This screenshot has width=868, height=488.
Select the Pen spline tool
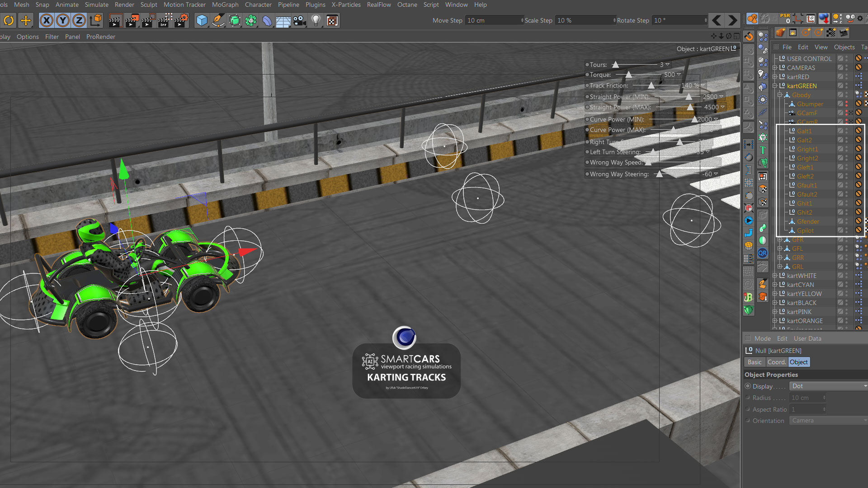pyautogui.click(x=218, y=20)
